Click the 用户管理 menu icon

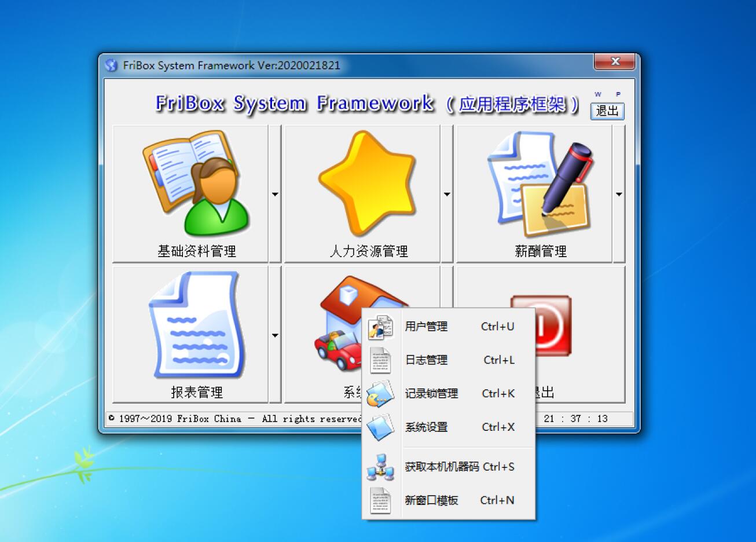point(380,327)
